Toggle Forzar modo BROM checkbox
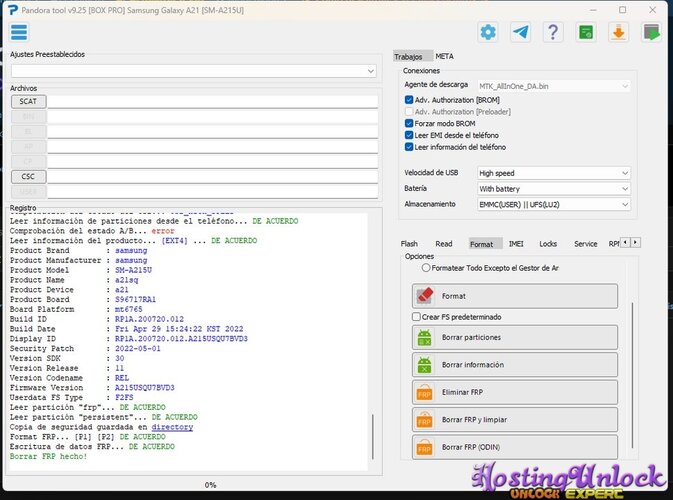Screen dimensions: 673x500 [x=409, y=123]
